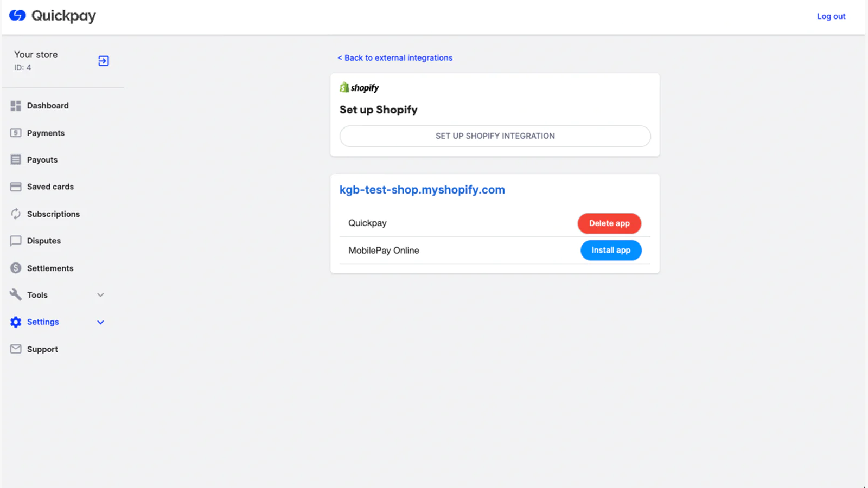Image resolution: width=868 pixels, height=488 pixels.
Task: Click the Dashboard grid icon
Action: point(16,106)
